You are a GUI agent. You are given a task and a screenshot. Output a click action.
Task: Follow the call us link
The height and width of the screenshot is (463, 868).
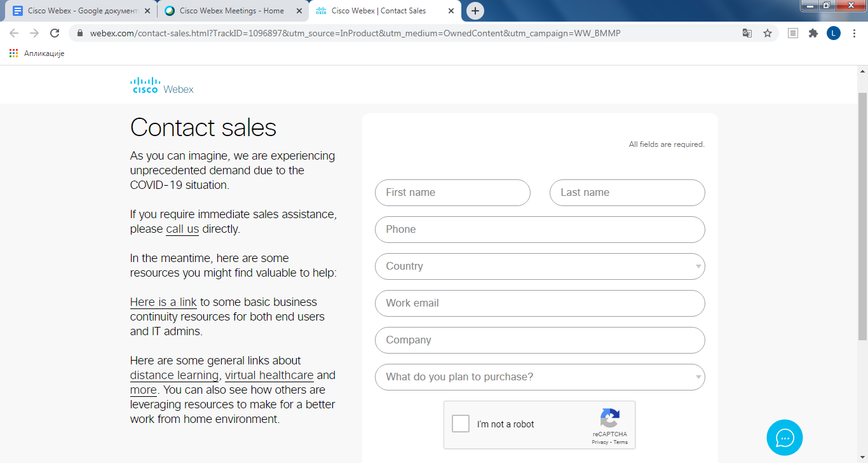point(182,229)
